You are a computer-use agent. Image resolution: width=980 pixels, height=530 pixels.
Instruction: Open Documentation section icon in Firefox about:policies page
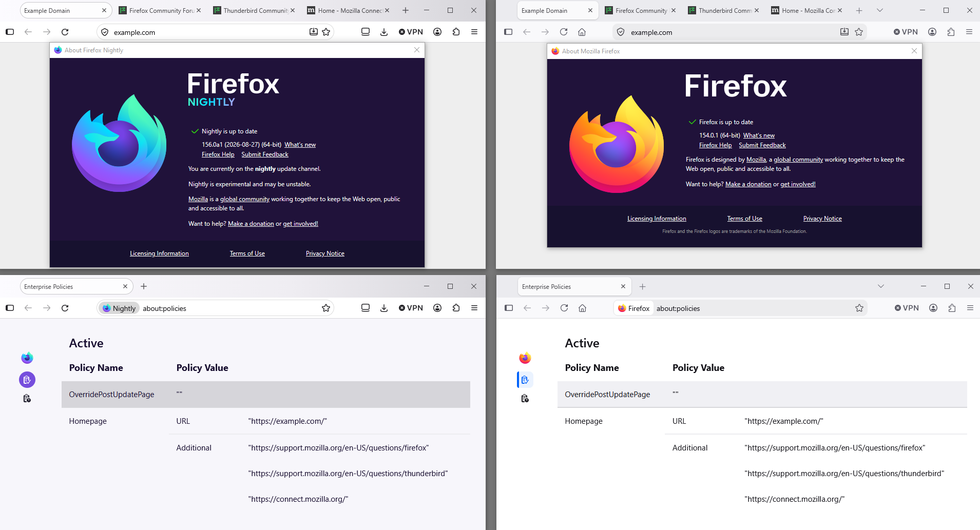pyautogui.click(x=525, y=399)
